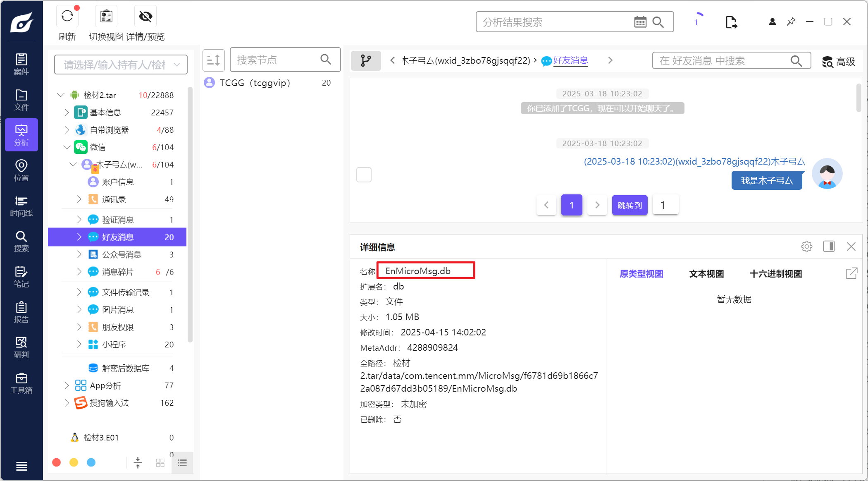Click the 刷新 refresh icon
The image size is (868, 481).
pyautogui.click(x=67, y=17)
